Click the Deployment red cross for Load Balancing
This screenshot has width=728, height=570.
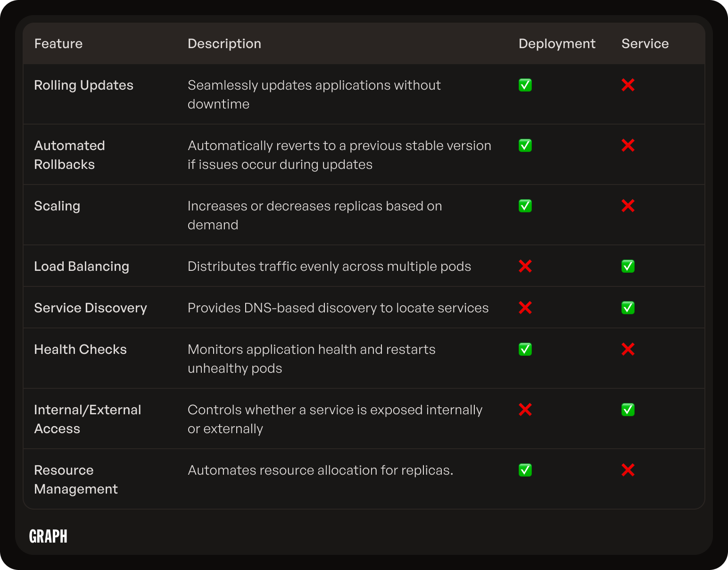(525, 266)
